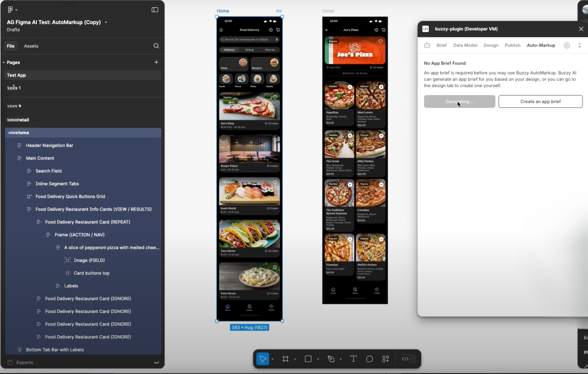Select the Rectangle shape tool
This screenshot has height=374, width=588.
(x=308, y=359)
